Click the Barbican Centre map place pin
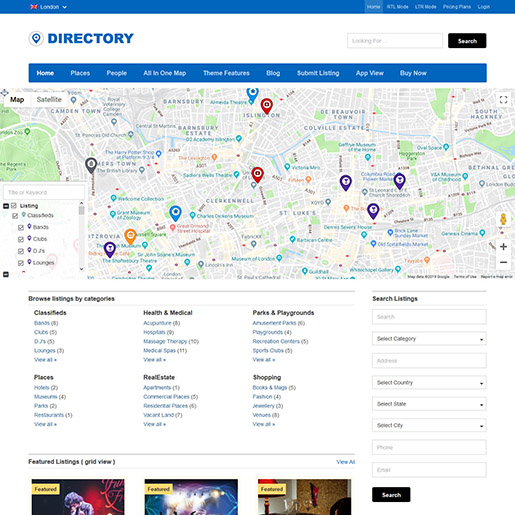The image size is (515, 515). pos(292,239)
